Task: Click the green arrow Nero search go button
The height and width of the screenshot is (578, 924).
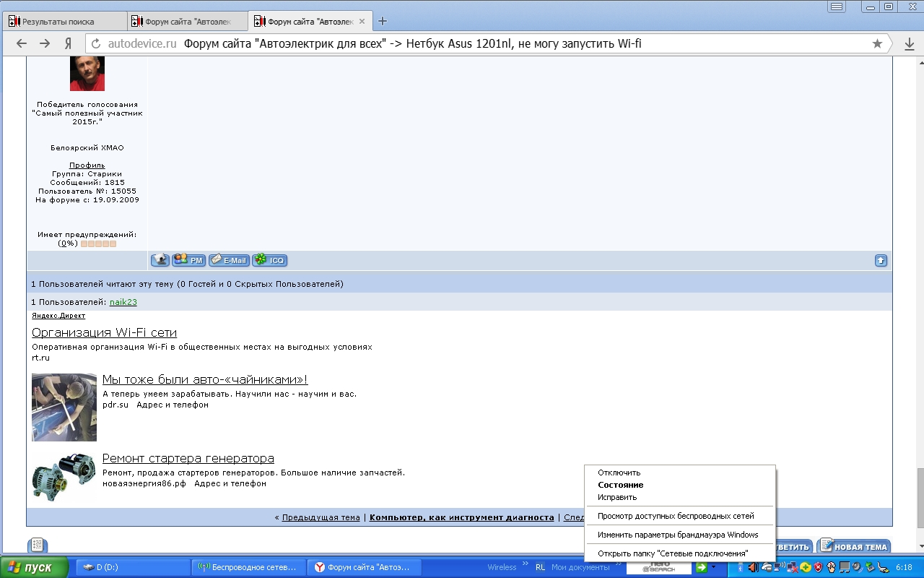Action: [701, 568]
